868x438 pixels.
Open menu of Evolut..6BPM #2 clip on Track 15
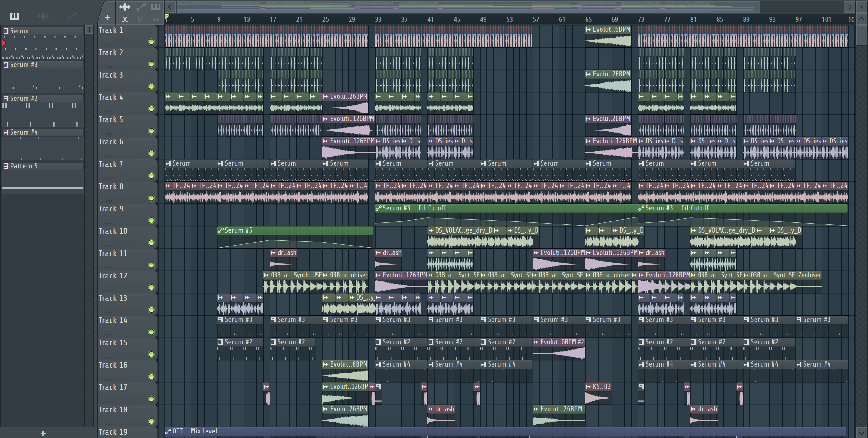(x=536, y=342)
